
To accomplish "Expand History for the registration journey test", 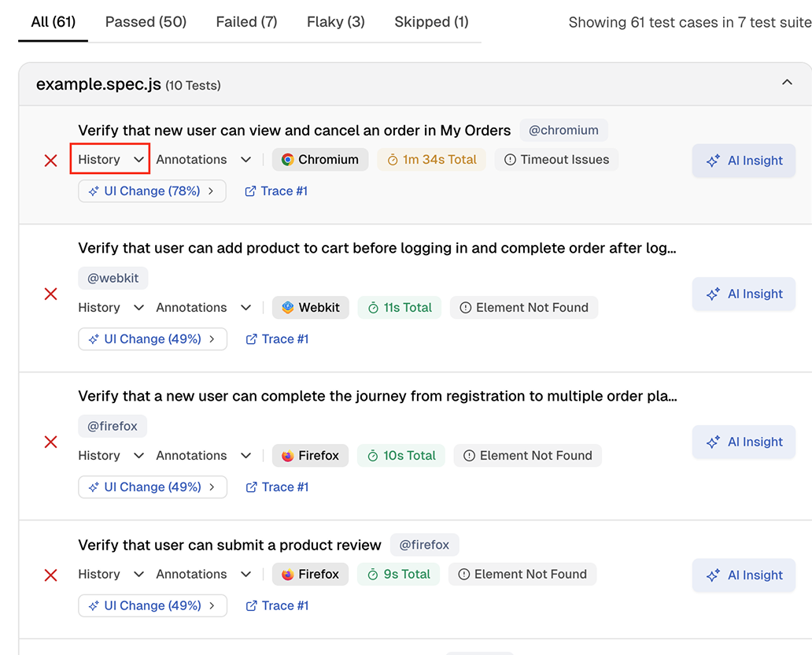I will (x=111, y=456).
